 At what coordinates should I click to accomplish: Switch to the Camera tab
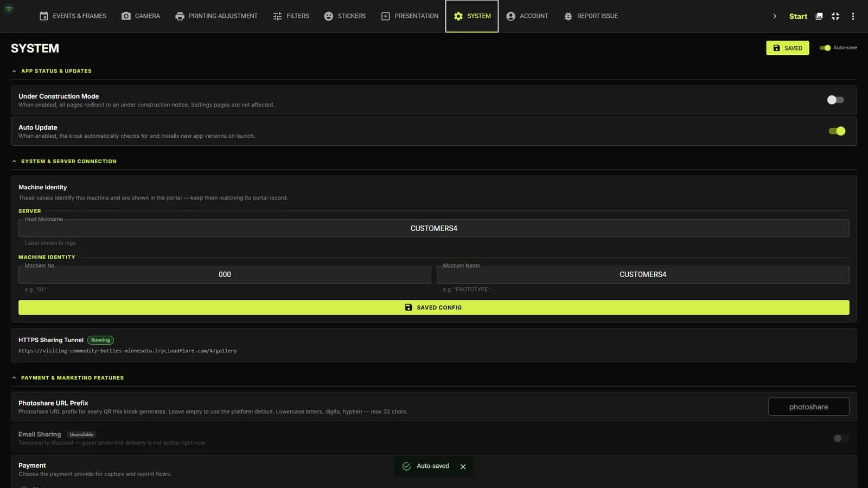[x=141, y=16]
